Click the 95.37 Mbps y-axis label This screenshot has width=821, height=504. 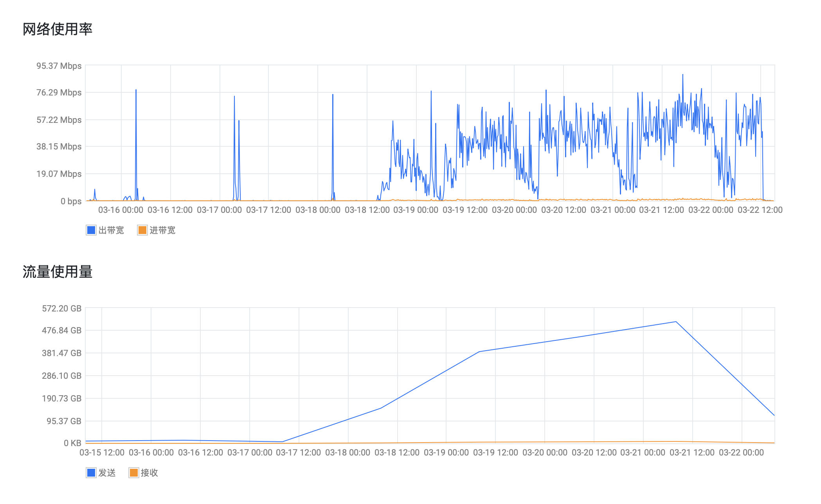point(59,66)
